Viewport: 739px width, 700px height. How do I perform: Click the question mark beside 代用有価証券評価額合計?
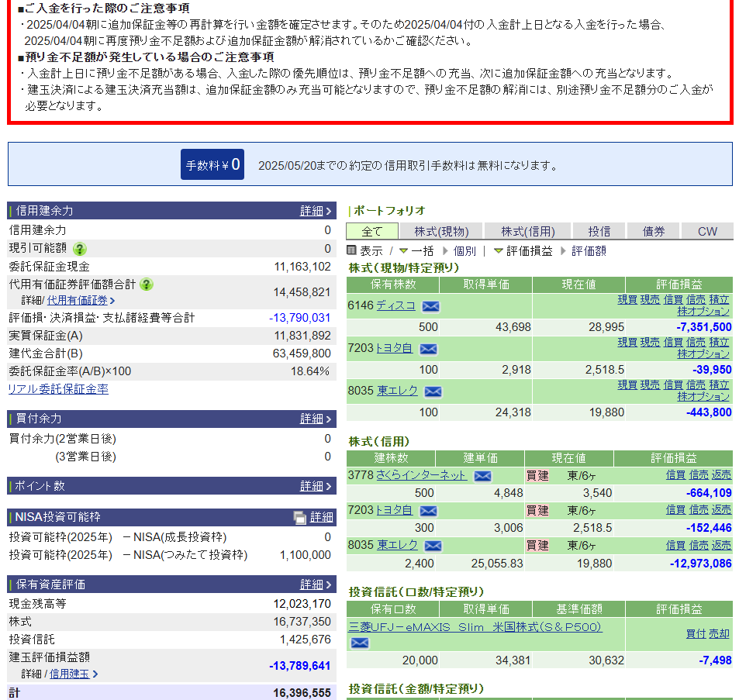point(147,284)
